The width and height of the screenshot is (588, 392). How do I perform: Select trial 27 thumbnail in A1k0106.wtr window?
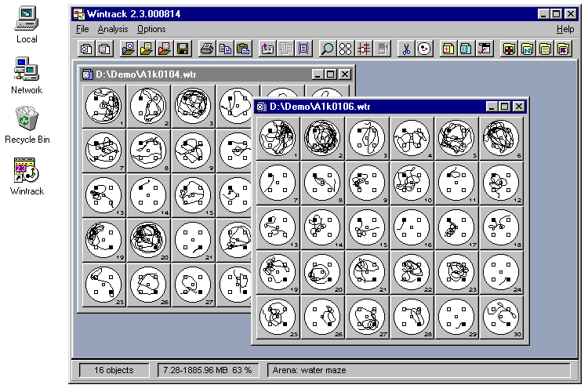(367, 317)
